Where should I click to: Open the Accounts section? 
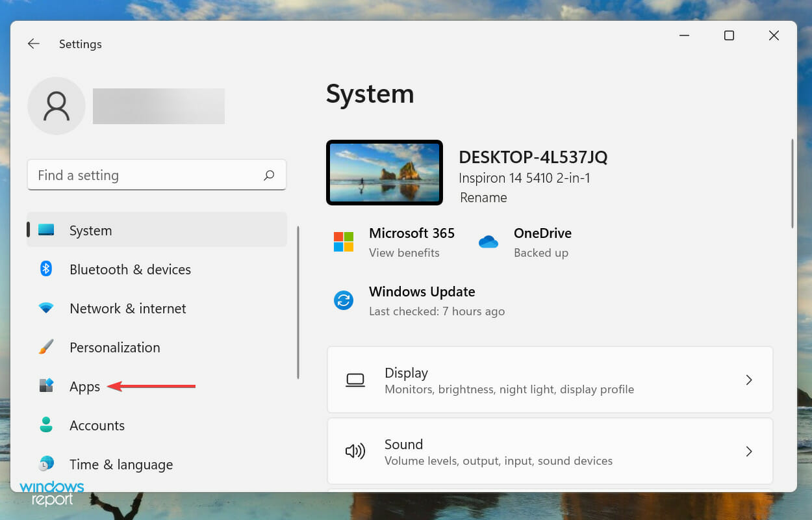pos(97,425)
